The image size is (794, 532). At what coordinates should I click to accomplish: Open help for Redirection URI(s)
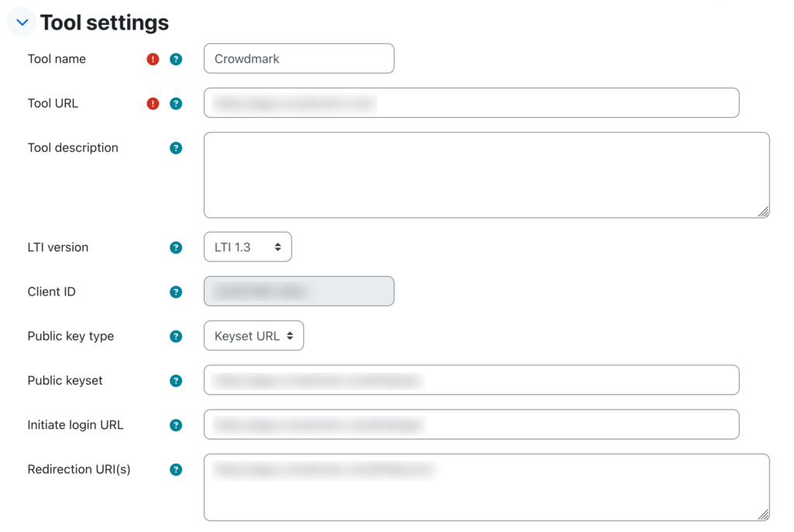point(176,469)
